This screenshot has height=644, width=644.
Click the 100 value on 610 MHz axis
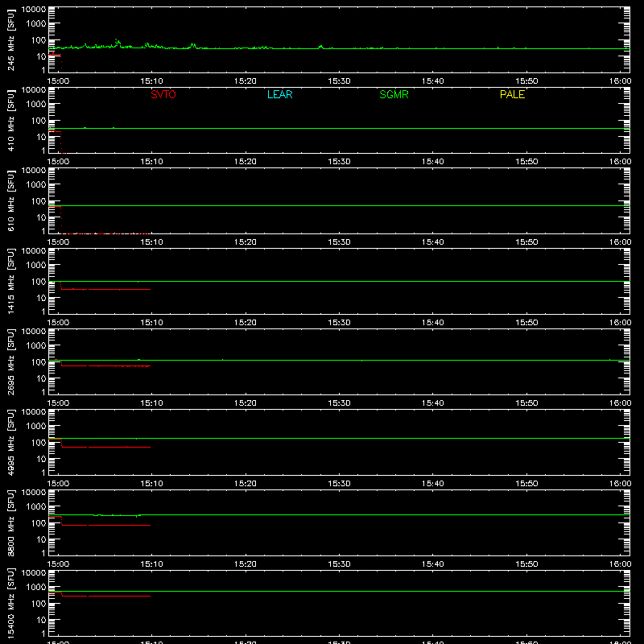tap(39, 201)
